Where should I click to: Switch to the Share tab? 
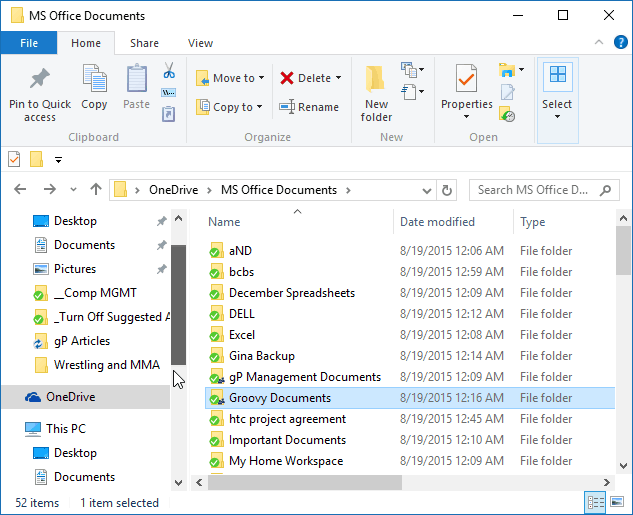tap(144, 43)
